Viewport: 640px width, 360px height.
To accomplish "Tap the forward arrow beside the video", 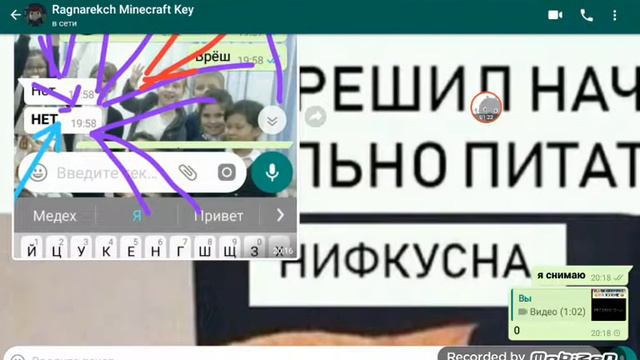I will click(x=316, y=117).
